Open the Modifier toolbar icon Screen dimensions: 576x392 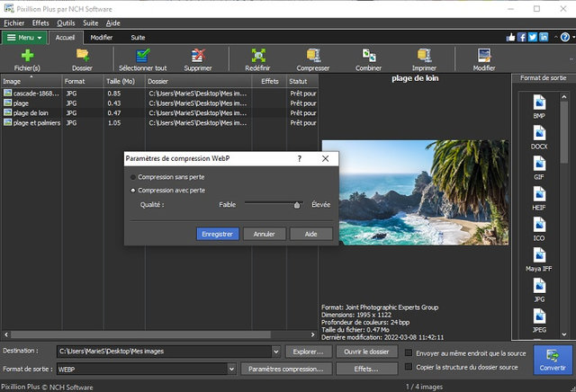484,59
